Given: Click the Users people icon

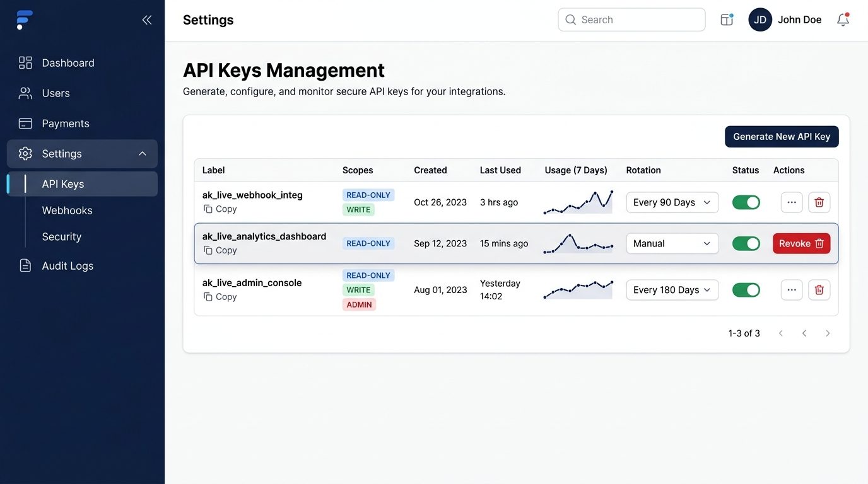Looking at the screenshot, I should 25,93.
